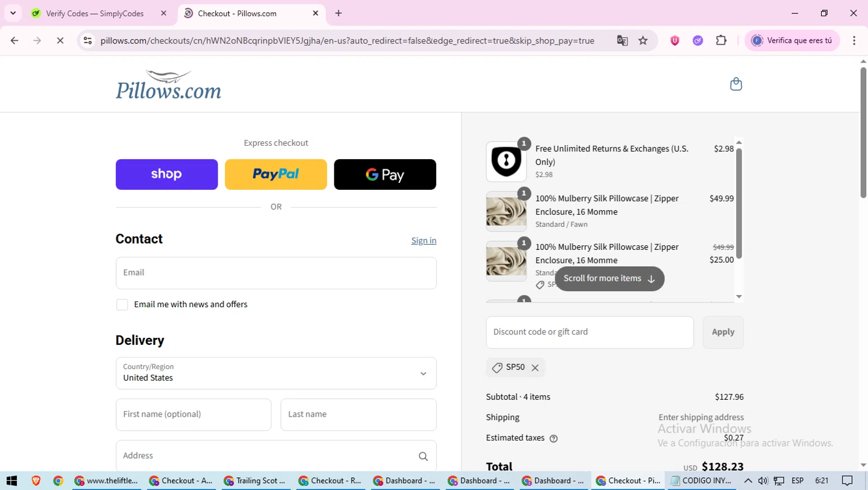The height and width of the screenshot is (490, 868).
Task: Pay with the Shop Pay button
Action: pyautogui.click(x=167, y=174)
